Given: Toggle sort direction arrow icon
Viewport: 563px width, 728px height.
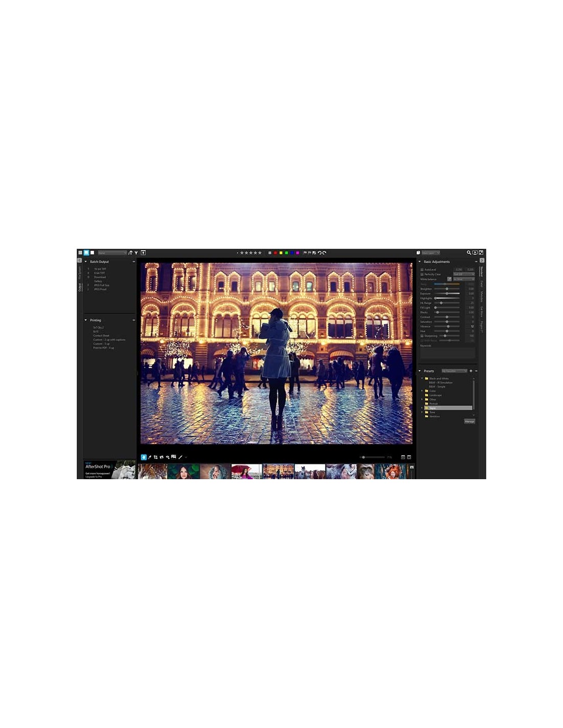Looking at the screenshot, I should pos(131,253).
